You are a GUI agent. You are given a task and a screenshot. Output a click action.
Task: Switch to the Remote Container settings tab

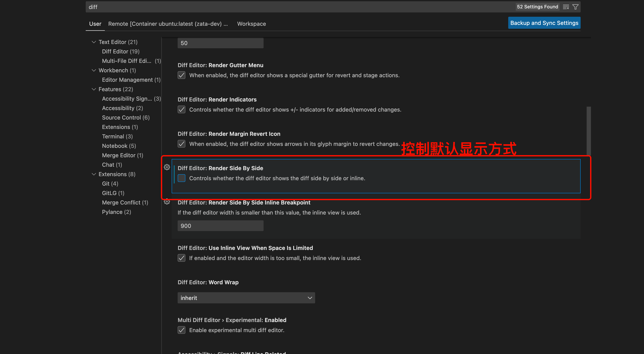tap(168, 24)
